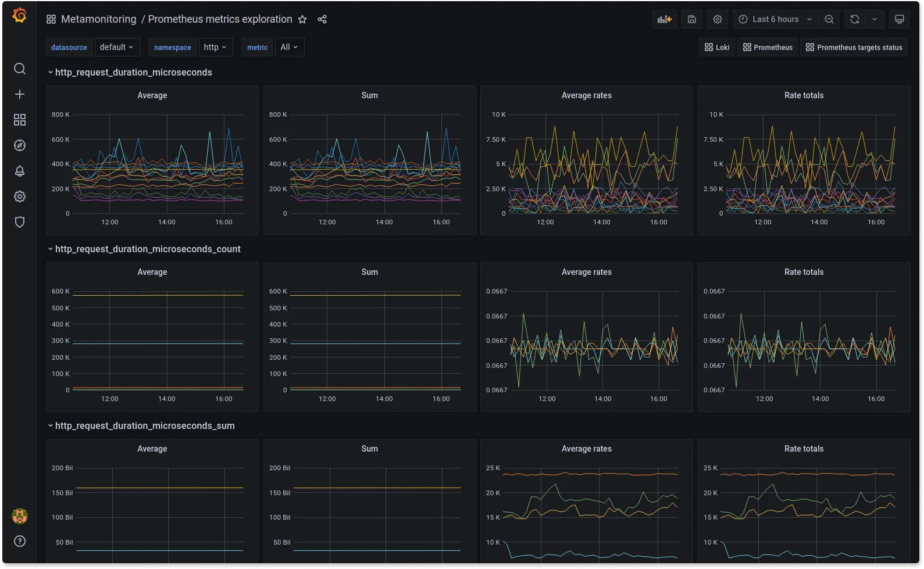Open Prometheus targets status link
The height and width of the screenshot is (569, 924).
coord(854,47)
